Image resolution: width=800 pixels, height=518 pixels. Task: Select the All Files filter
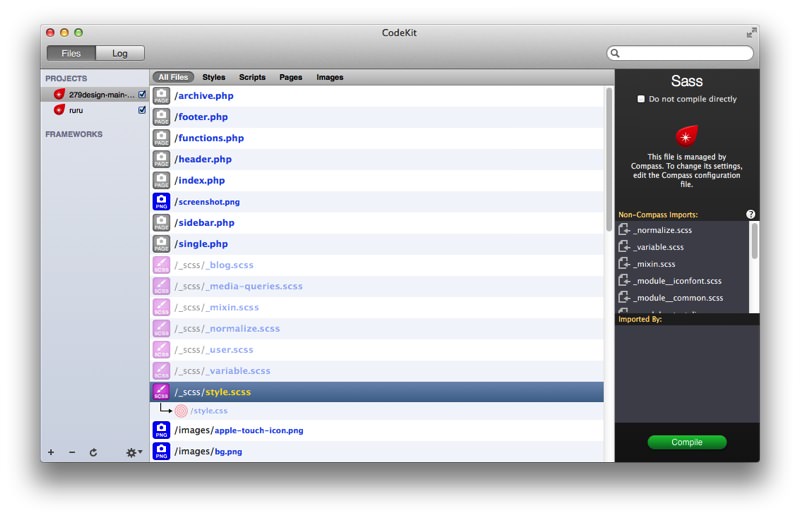173,77
